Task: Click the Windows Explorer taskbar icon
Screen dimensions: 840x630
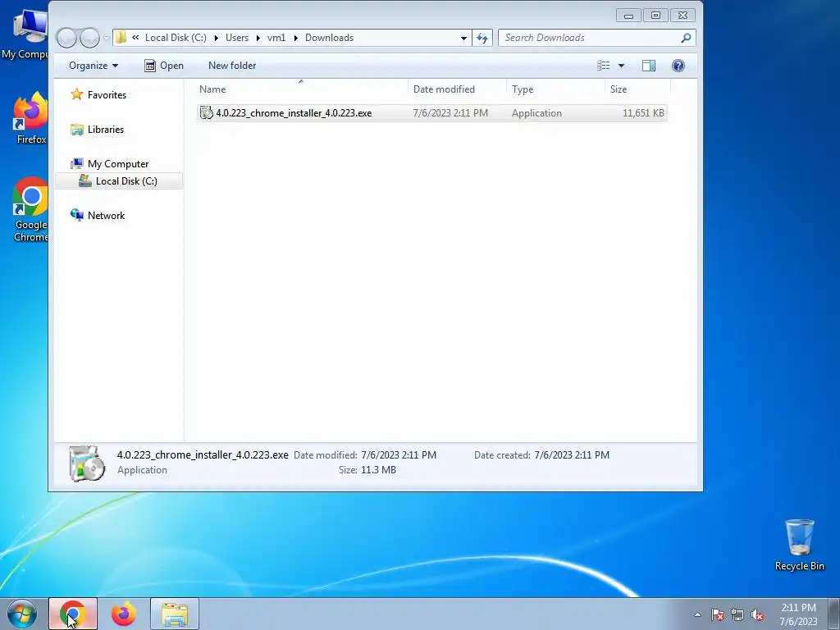Action: (x=175, y=614)
